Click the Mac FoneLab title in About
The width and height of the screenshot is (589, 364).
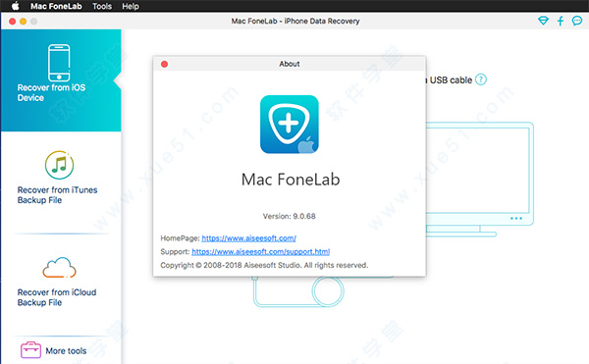(x=291, y=180)
